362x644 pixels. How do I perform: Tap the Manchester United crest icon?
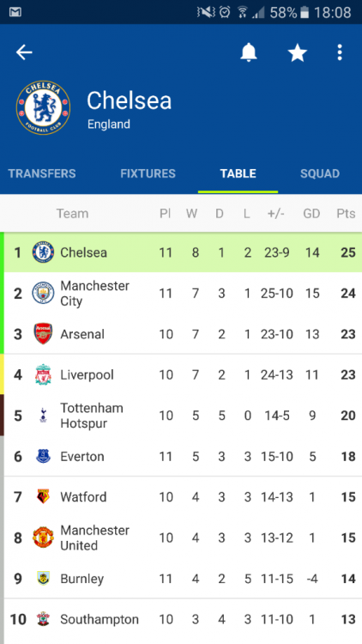pyautogui.click(x=43, y=538)
